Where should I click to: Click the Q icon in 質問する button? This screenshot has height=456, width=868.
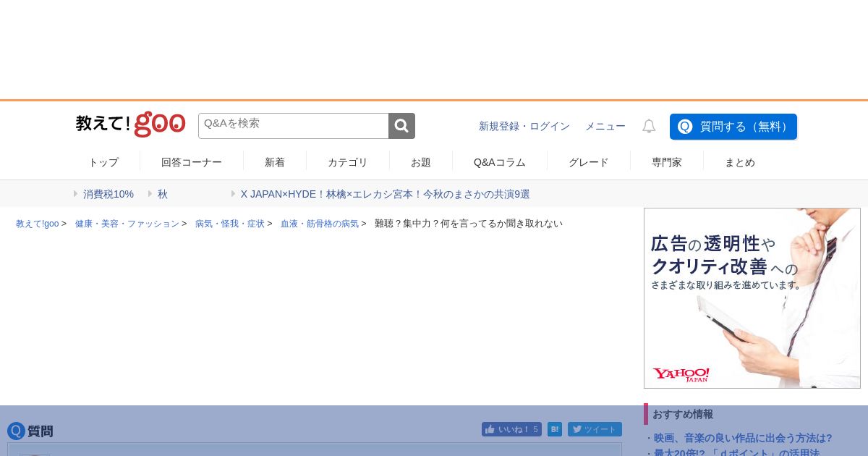click(x=685, y=127)
